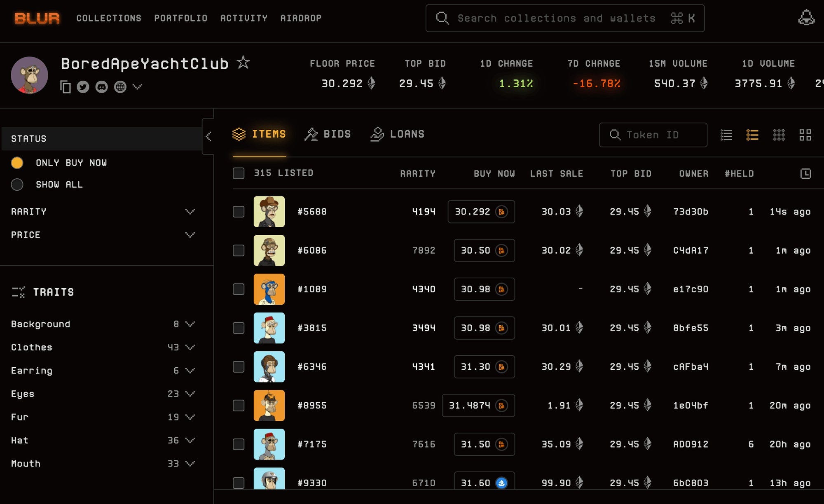Click the Loans tab hand icon
Viewport: 824px width, 504px height.
tap(377, 134)
